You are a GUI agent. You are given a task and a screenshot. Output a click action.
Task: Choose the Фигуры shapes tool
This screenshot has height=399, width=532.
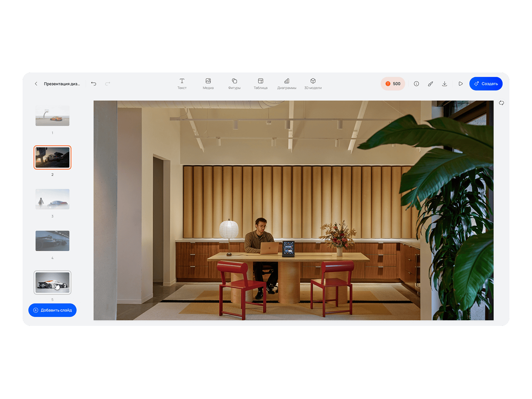point(234,84)
